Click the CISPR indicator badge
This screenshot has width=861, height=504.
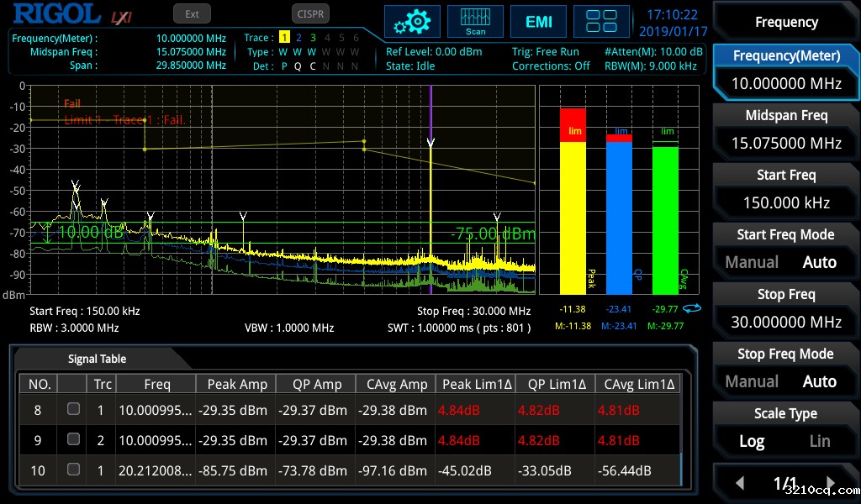[x=311, y=13]
